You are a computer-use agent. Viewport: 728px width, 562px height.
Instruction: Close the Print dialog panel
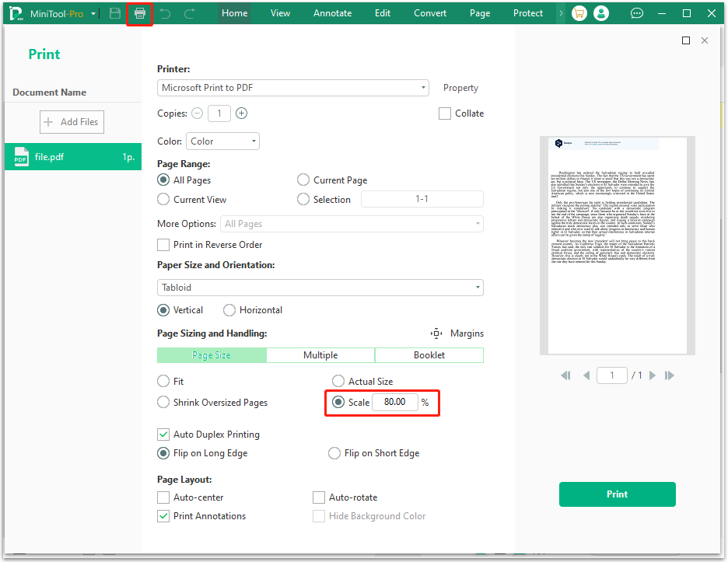(705, 40)
